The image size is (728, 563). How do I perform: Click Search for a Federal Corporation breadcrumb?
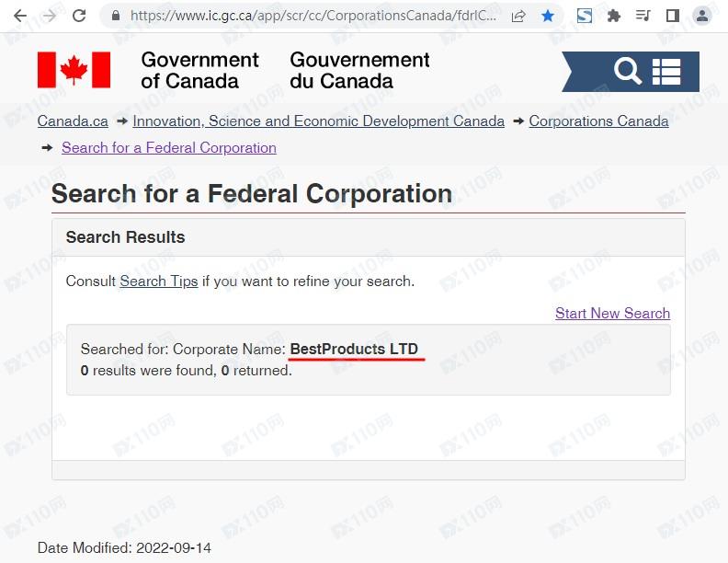pyautogui.click(x=168, y=148)
